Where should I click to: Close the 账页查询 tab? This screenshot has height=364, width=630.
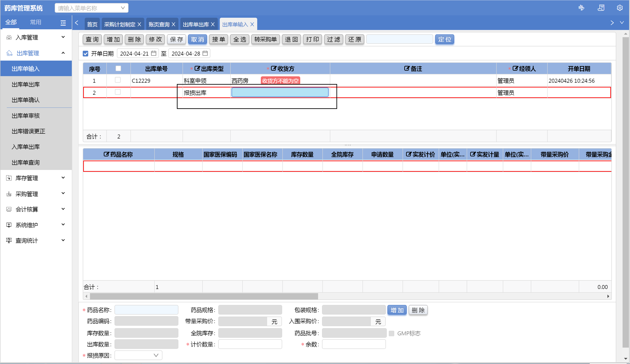point(174,24)
